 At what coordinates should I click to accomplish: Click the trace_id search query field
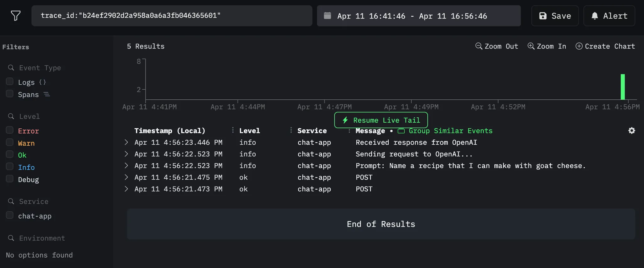click(x=171, y=16)
